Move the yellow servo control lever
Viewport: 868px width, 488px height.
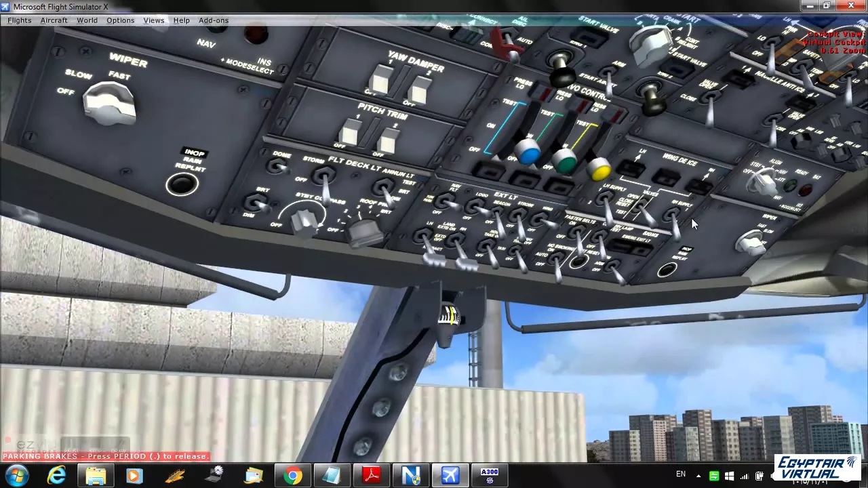point(599,169)
